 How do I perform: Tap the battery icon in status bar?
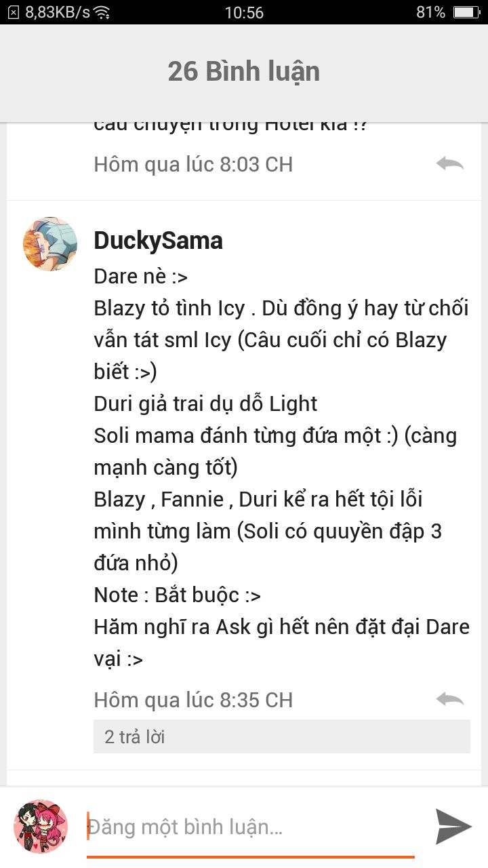point(467,12)
